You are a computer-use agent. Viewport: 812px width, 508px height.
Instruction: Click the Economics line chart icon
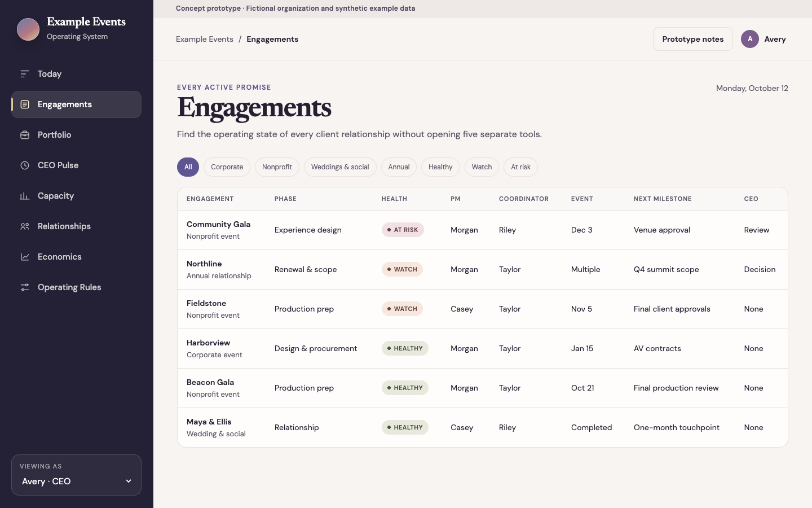point(25,257)
